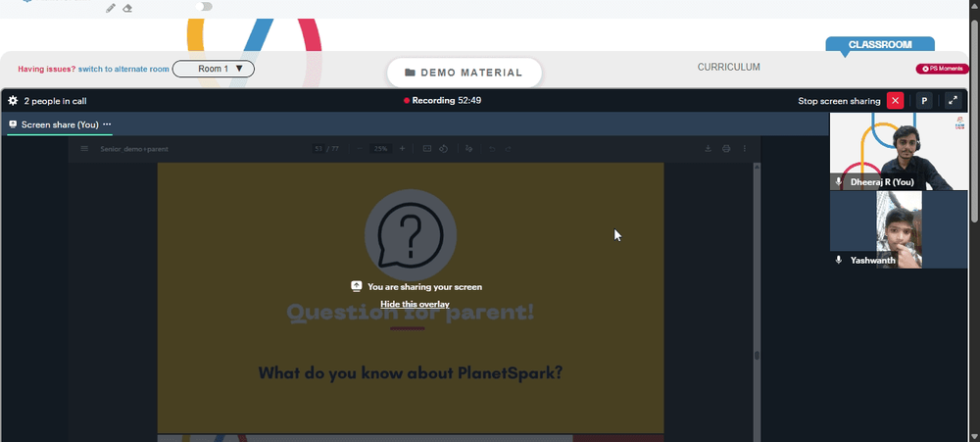Click the Having issues? label

click(47, 70)
